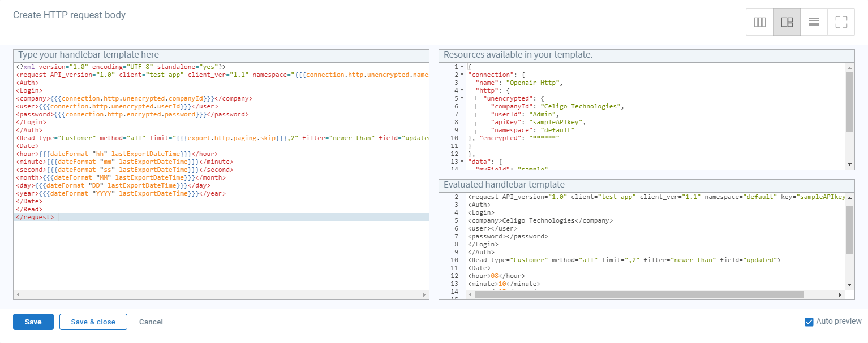Switch to three-column layout view
Screen dimensions: 868x343
point(759,22)
